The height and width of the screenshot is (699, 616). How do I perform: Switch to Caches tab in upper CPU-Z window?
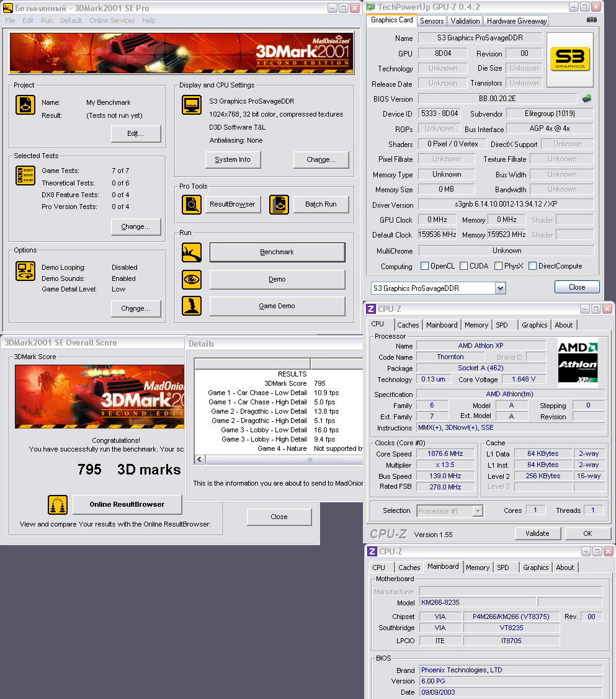point(408,325)
